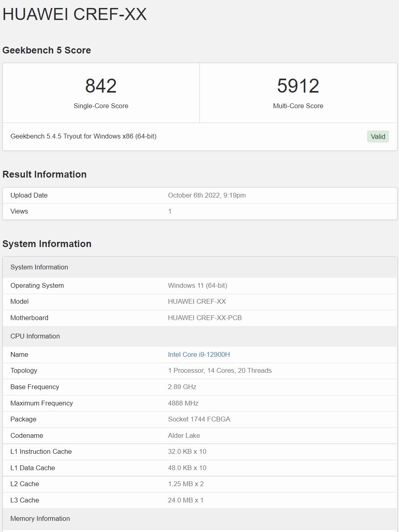399x532 pixels.
Task: Click the Operating System label
Action: pos(37,285)
